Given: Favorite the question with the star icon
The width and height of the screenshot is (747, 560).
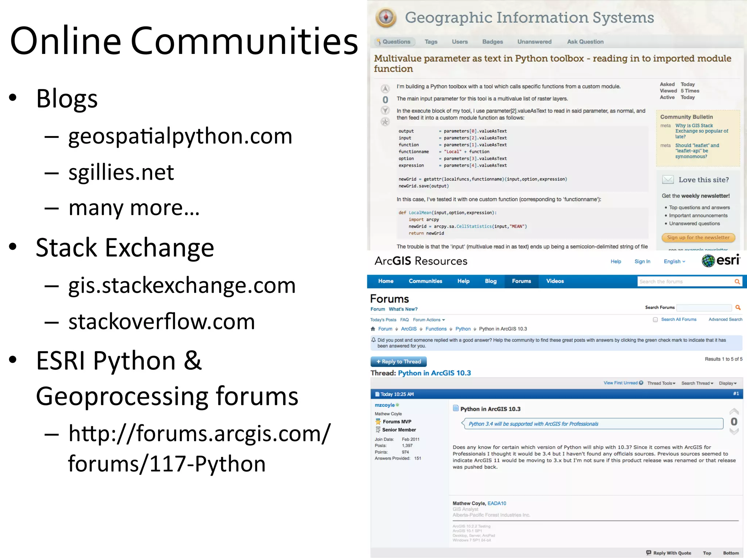Looking at the screenshot, I should (385, 122).
